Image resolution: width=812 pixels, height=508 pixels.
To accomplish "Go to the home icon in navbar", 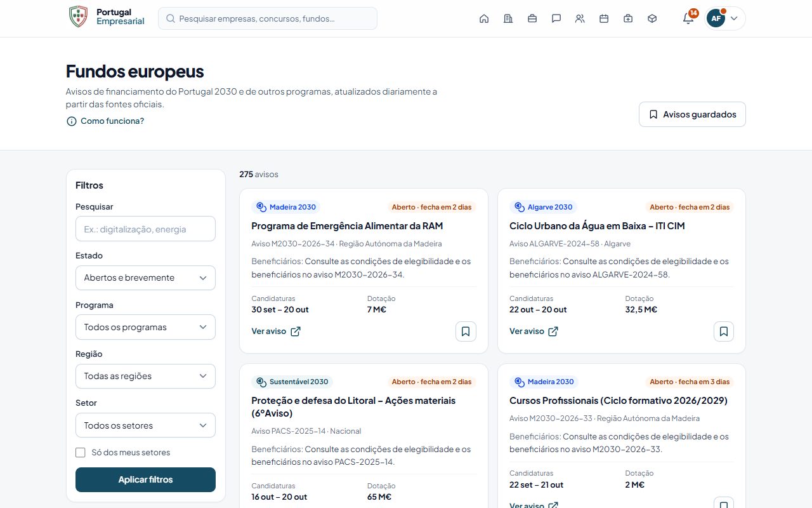I will (484, 18).
